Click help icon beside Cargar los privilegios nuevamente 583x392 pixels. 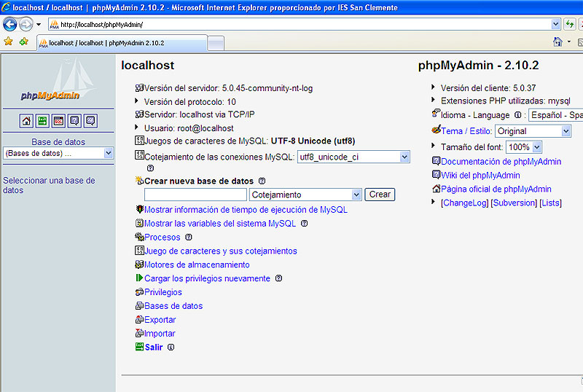[x=278, y=278]
